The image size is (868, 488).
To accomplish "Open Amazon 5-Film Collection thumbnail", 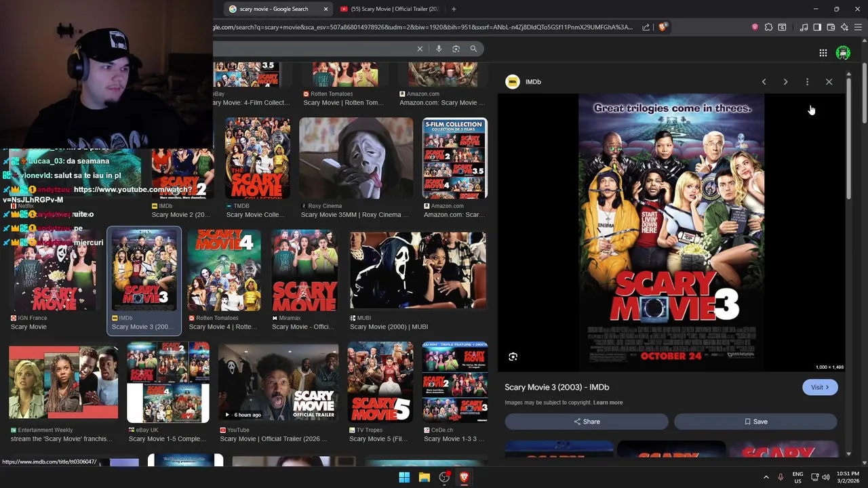I will coord(454,159).
